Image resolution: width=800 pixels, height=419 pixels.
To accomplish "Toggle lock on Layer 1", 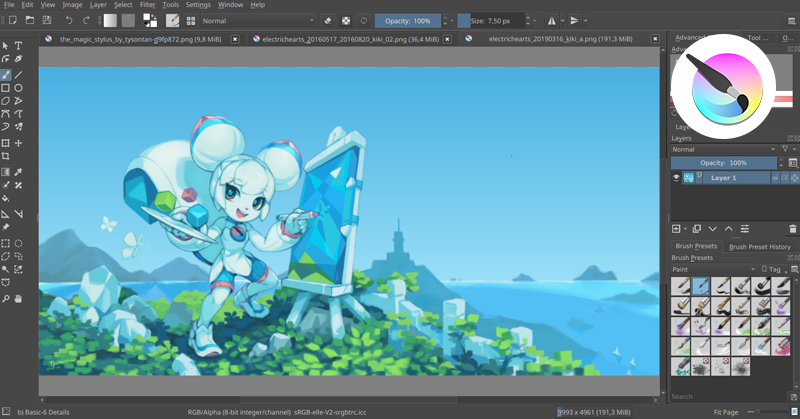I will pyautogui.click(x=775, y=178).
